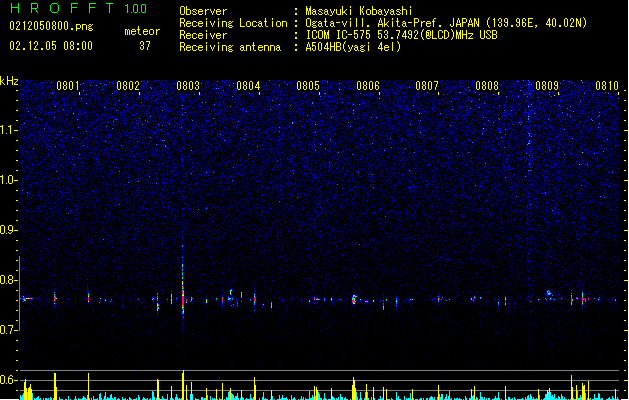This screenshot has width=629, height=400.
Task: Click the ICOM IC-575 receiver text
Action: [x=402, y=35]
